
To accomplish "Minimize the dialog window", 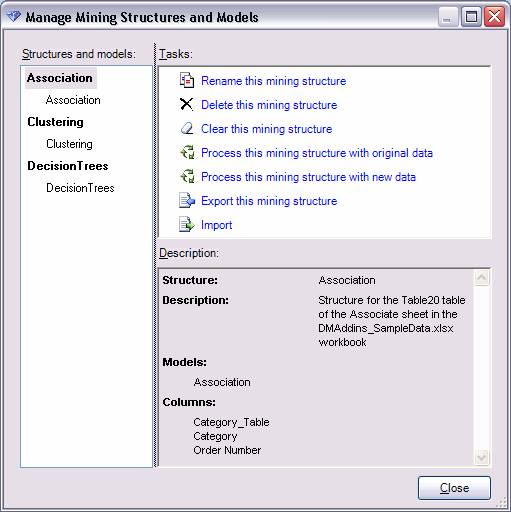I will pyautogui.click(x=447, y=17).
